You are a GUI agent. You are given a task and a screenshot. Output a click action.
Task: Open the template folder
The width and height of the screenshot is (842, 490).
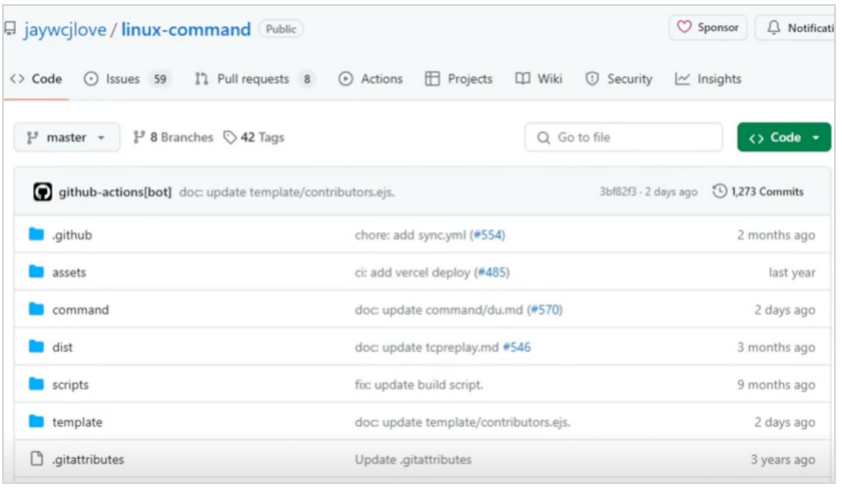point(77,422)
